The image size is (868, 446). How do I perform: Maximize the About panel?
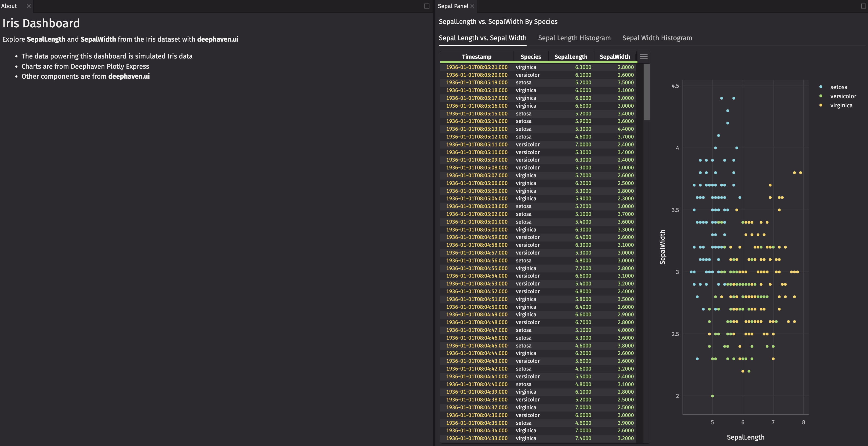click(x=426, y=6)
